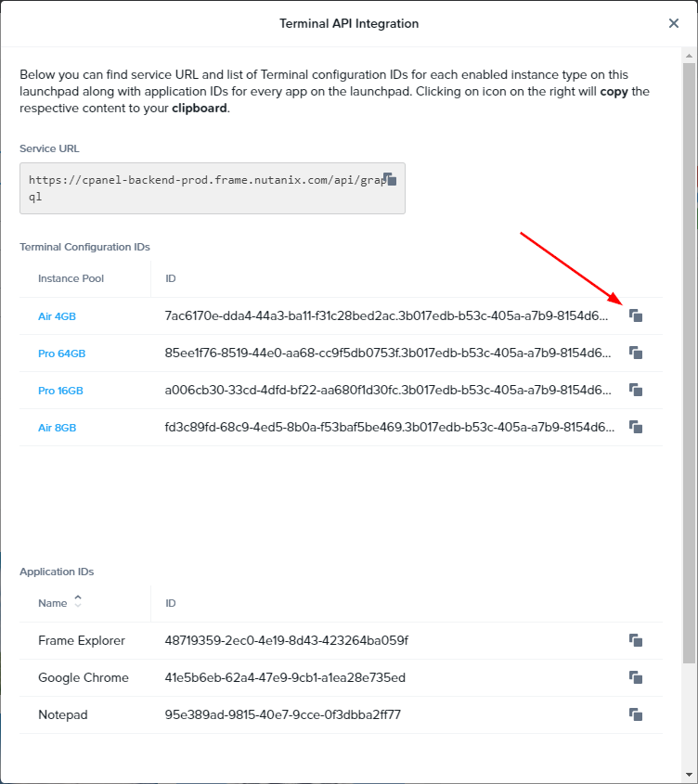Close the Terminal API Integration dialog

[x=674, y=23]
